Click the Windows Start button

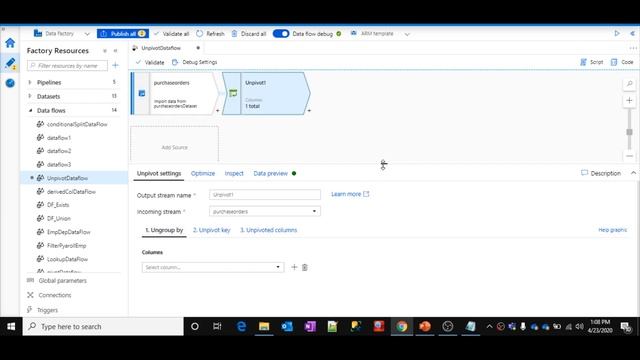pos(11,327)
